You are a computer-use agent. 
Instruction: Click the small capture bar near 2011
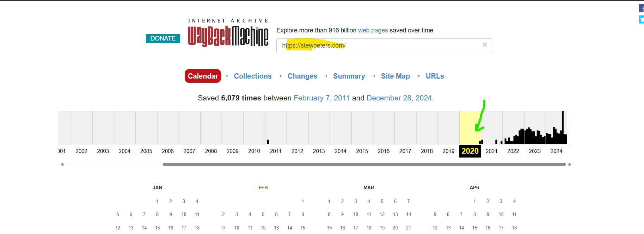(x=268, y=142)
